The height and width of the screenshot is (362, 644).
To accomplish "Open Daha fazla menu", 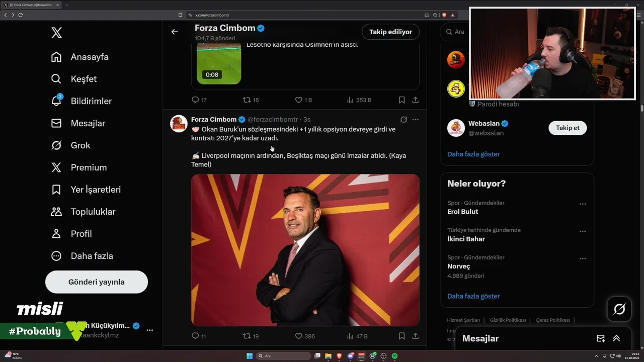I will [82, 256].
